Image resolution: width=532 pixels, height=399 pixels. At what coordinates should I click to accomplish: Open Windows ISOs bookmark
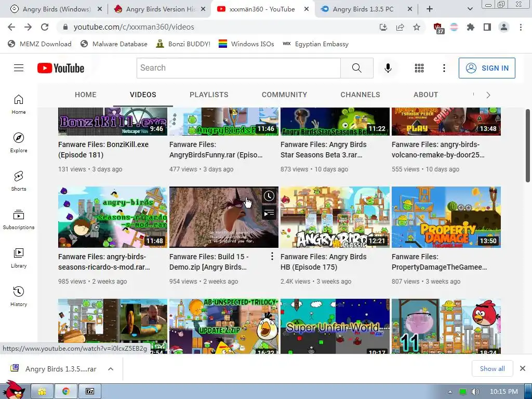[246, 44]
